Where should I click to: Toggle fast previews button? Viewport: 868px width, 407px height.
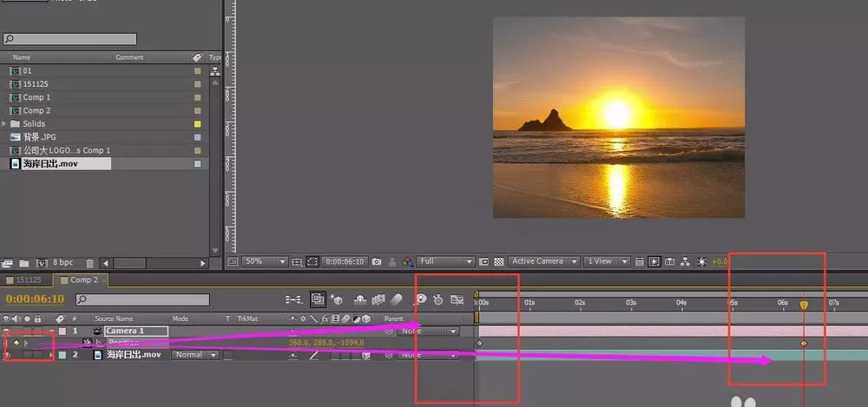pyautogui.click(x=654, y=261)
